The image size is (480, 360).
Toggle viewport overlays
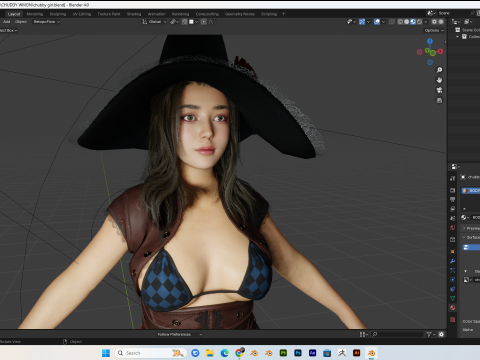click(x=377, y=22)
